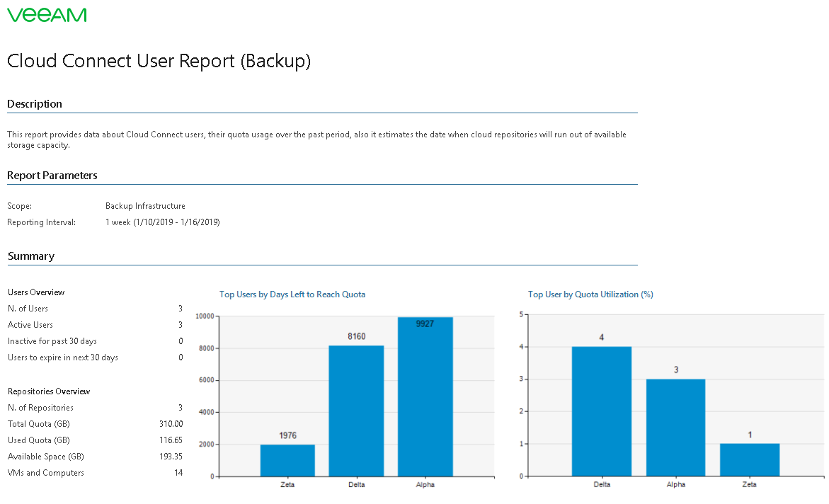Click the Used Quota (GB) label

coord(39,440)
